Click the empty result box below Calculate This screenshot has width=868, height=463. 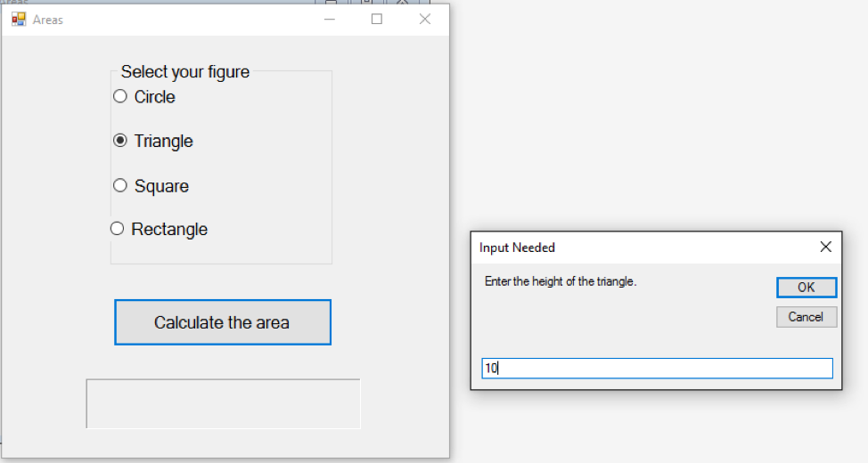223,403
